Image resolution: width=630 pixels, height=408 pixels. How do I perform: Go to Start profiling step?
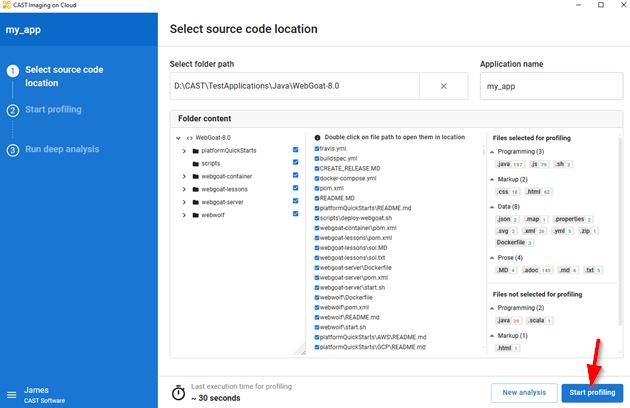[53, 109]
